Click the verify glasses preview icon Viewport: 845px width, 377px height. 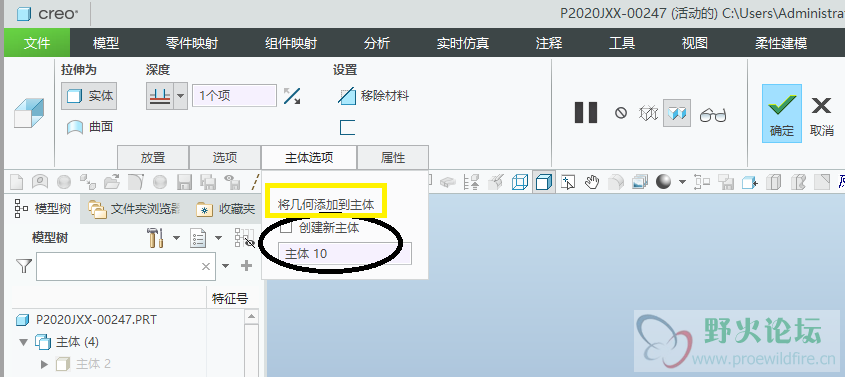[713, 115]
